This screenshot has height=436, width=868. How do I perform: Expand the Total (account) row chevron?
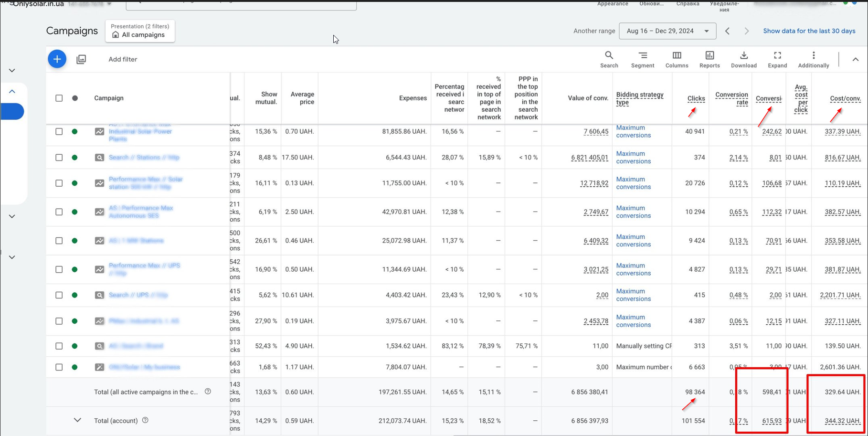point(77,420)
